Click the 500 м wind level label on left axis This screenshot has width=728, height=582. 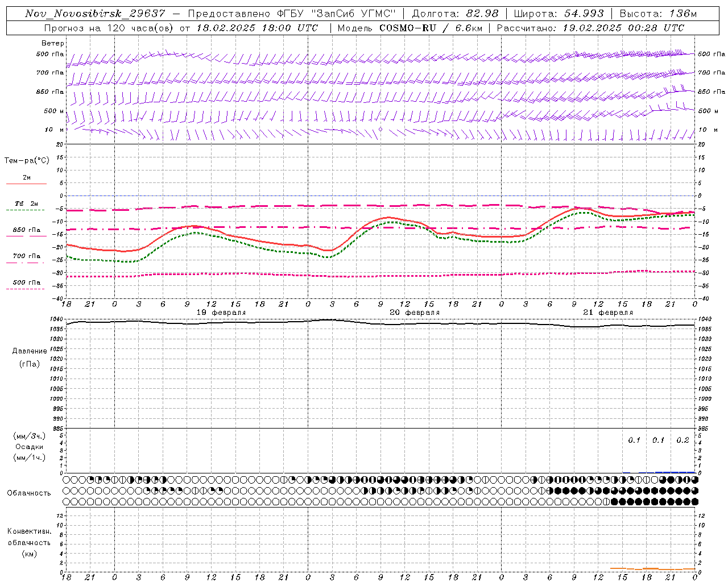click(54, 111)
